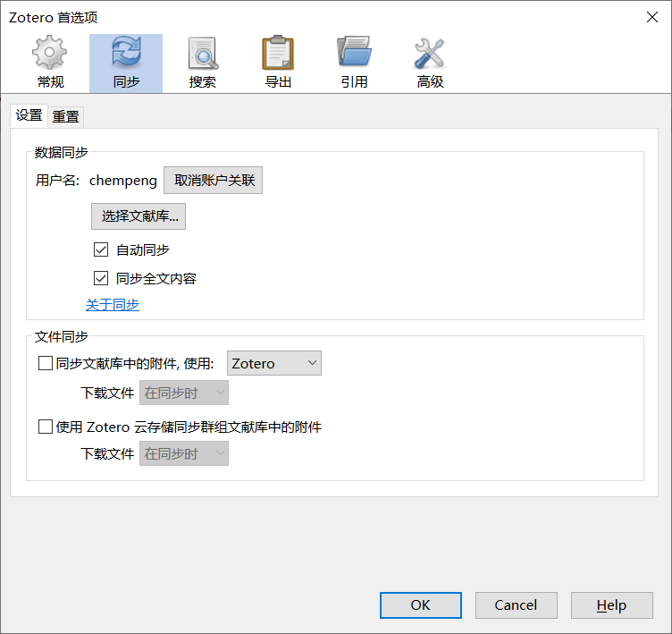Switch to the 重置 tab
This screenshot has height=634, width=672.
(x=65, y=116)
